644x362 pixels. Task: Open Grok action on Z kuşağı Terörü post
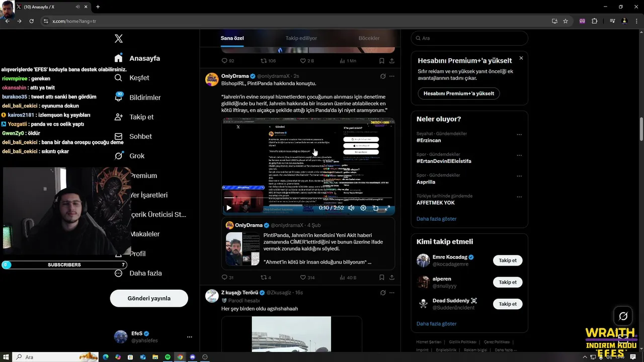[x=383, y=293]
